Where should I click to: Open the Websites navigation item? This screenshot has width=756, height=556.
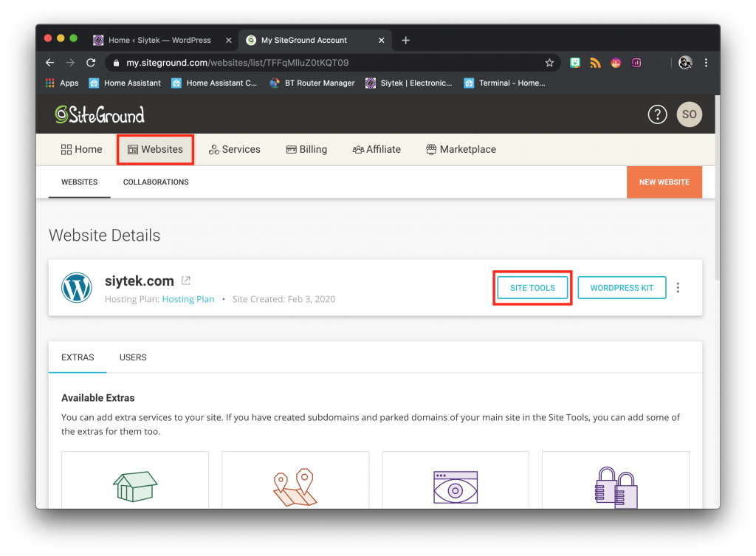pyautogui.click(x=155, y=149)
